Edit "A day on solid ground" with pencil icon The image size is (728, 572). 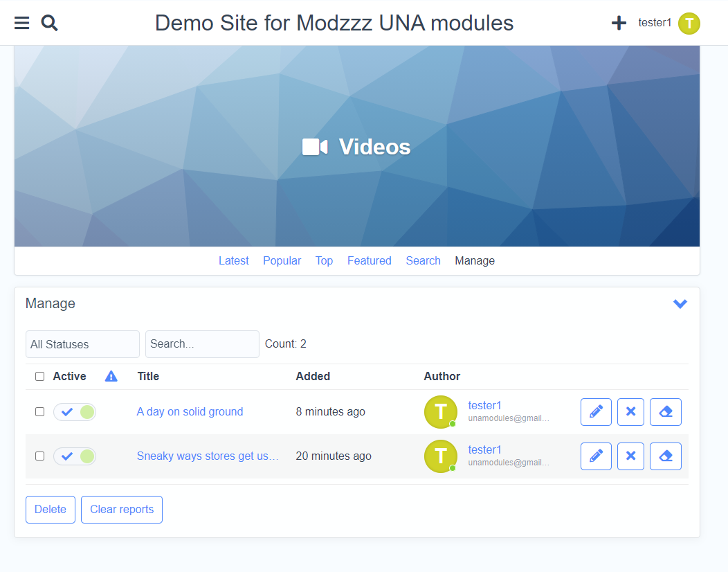pos(596,412)
